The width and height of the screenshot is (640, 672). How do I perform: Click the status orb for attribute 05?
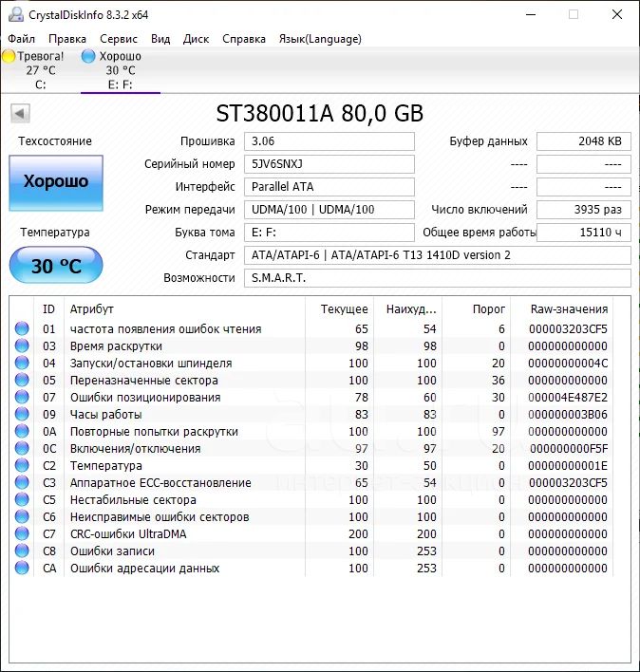(22, 381)
